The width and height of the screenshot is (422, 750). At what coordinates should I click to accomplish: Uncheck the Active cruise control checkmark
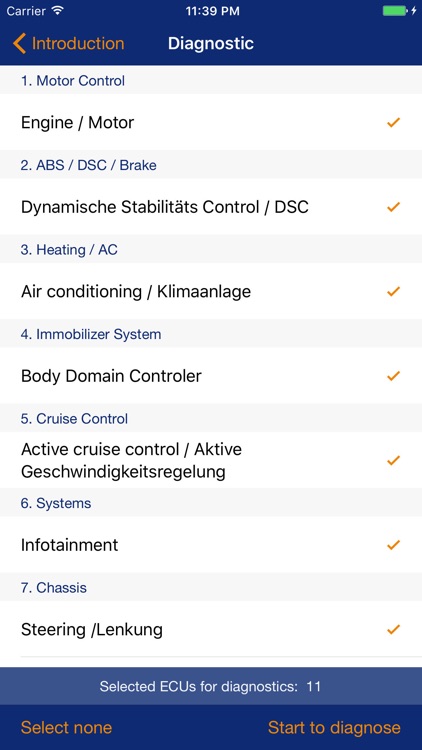[x=393, y=461]
